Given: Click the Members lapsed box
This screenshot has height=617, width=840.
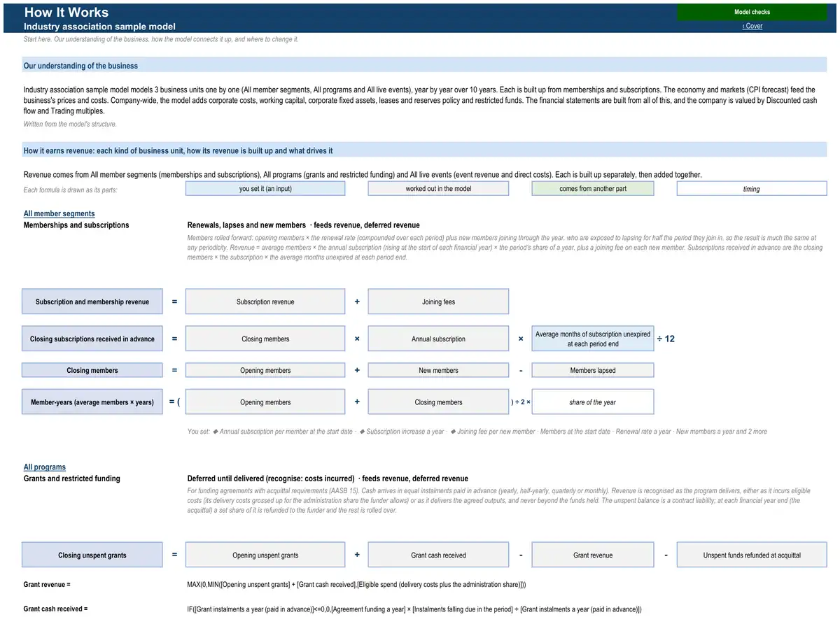Looking at the screenshot, I should point(593,370).
